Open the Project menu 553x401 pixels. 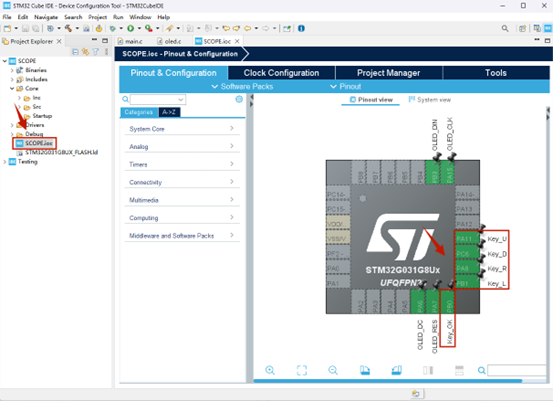[x=97, y=17]
